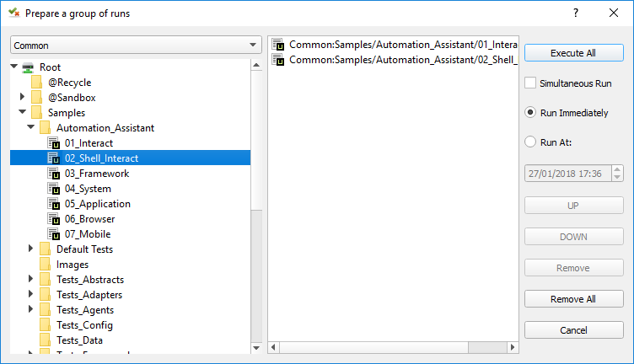Click the Tests_Agents folder icon
Screen dimensions: 634x364
[45, 310]
